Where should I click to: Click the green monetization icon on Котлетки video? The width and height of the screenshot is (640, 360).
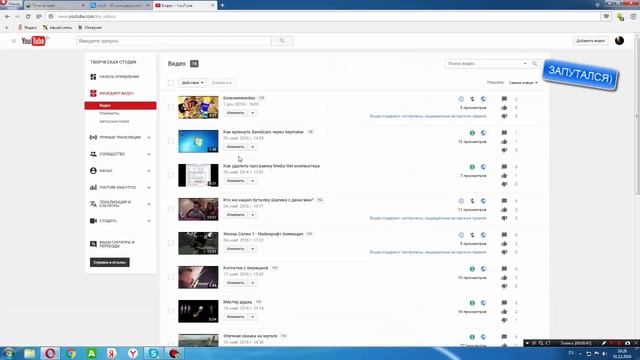click(x=472, y=269)
